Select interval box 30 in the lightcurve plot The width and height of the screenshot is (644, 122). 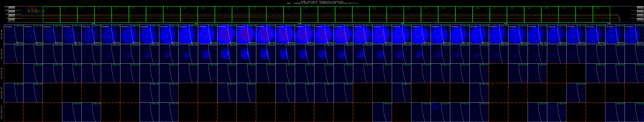pyautogui.click(x=550, y=14)
